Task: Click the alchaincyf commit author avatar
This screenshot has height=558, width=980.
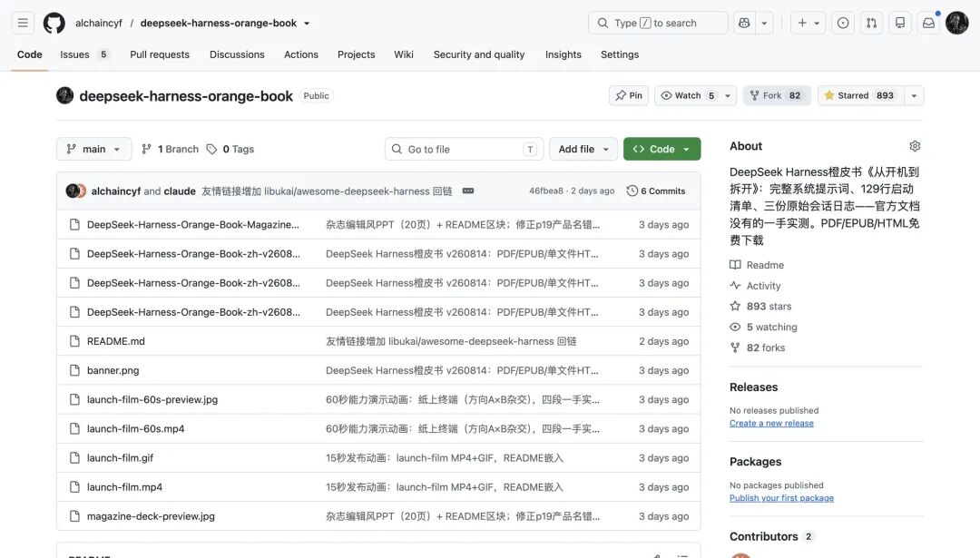Action: pyautogui.click(x=72, y=191)
